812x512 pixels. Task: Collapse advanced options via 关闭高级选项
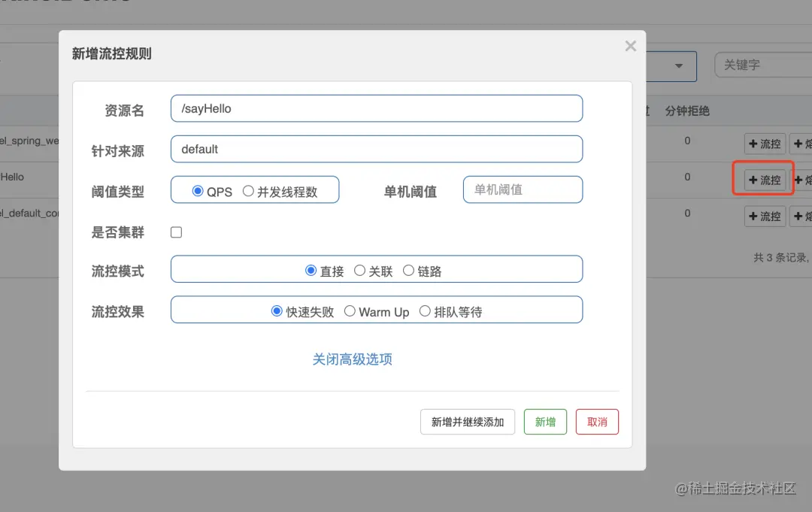[x=352, y=359]
